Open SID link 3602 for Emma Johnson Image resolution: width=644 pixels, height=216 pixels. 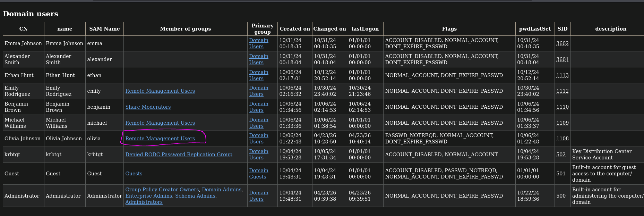562,43
